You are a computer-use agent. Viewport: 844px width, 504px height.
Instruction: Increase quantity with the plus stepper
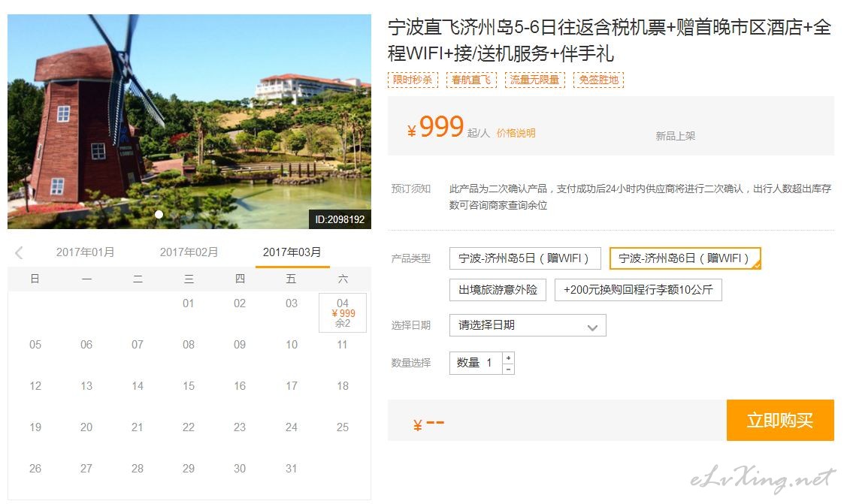(x=509, y=358)
